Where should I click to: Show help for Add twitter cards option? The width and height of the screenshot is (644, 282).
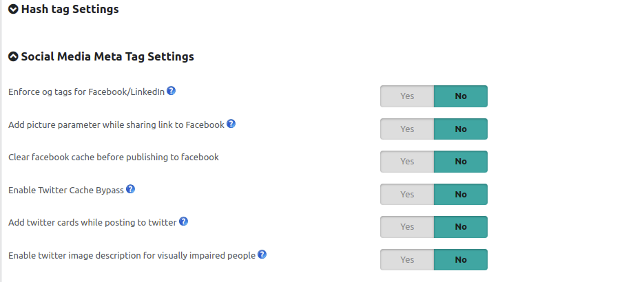point(184,221)
